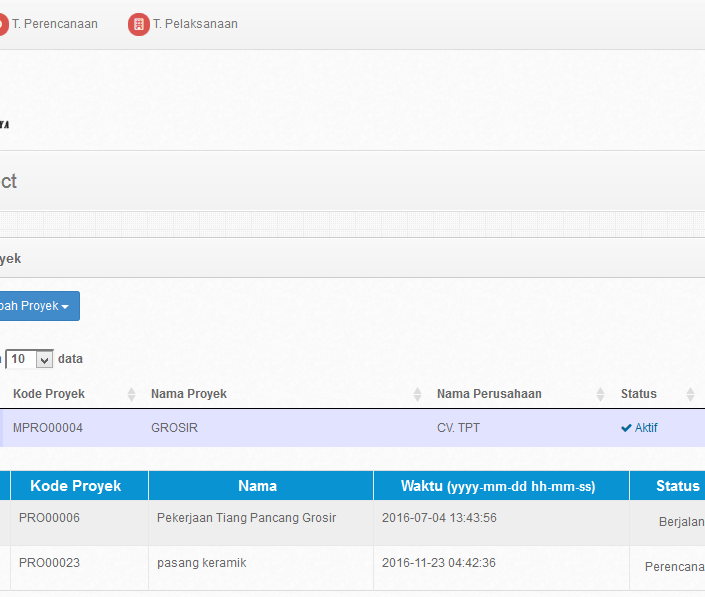The image size is (705, 597).
Task: Select the MPRO00004 project row
Action: click(x=48, y=428)
